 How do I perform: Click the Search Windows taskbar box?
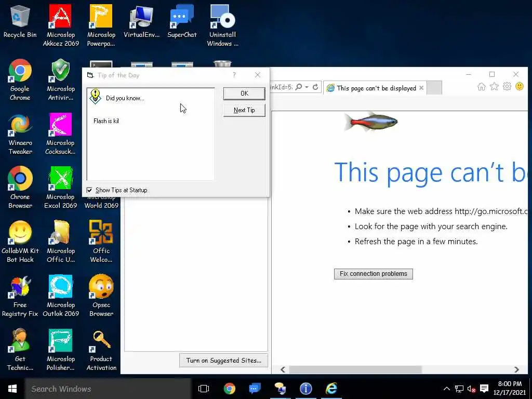(108, 389)
